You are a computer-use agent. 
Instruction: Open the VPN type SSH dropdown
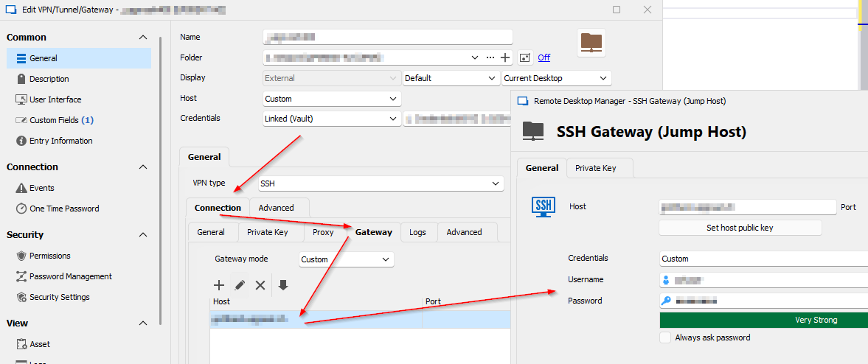[x=381, y=183]
